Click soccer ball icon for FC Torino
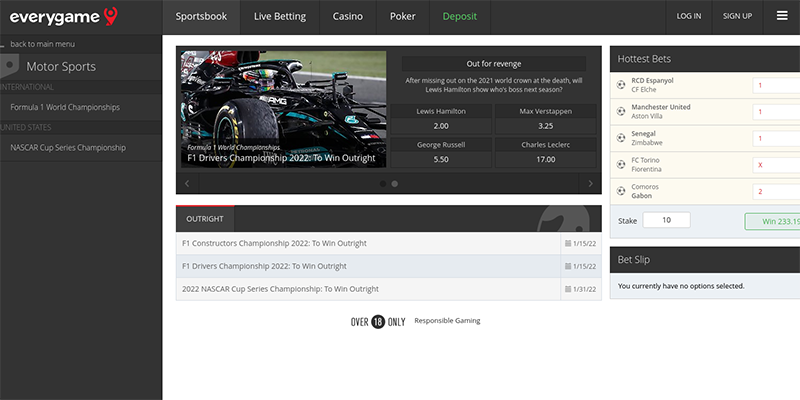Image resolution: width=800 pixels, height=400 pixels. (x=621, y=164)
